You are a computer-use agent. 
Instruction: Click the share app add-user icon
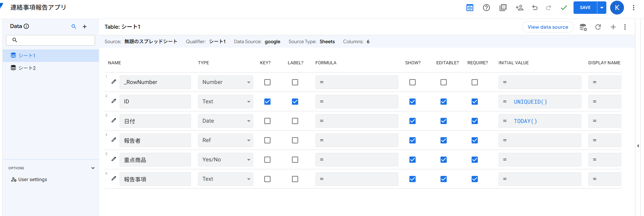(520, 8)
